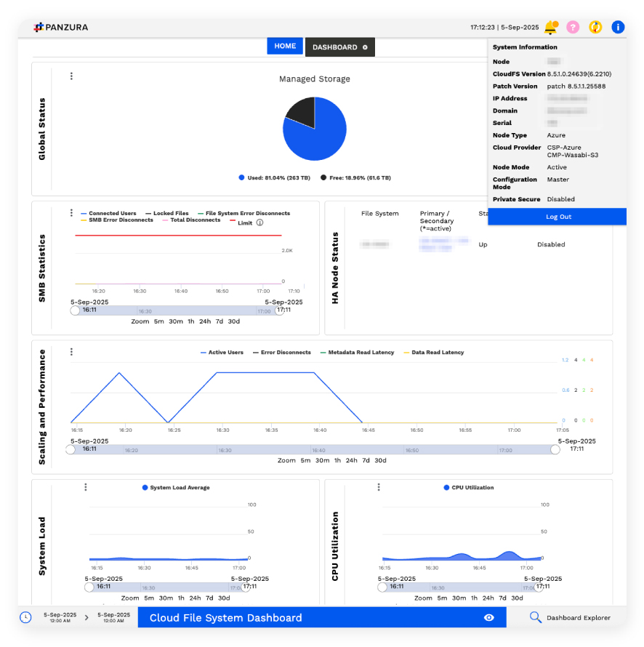Click the Dashboard Explorer magnifier icon
644x647 pixels.
[535, 617]
